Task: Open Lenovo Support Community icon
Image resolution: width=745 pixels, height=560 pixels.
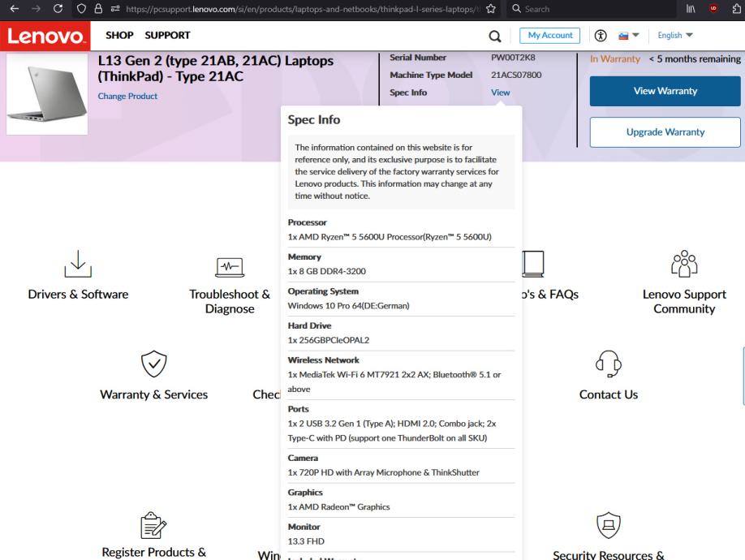Action: click(684, 264)
